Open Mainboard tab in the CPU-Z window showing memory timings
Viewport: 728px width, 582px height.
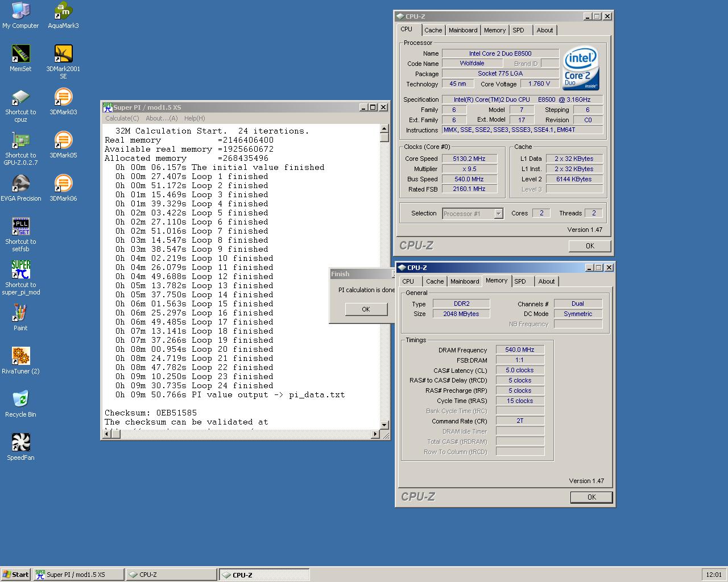(x=465, y=281)
